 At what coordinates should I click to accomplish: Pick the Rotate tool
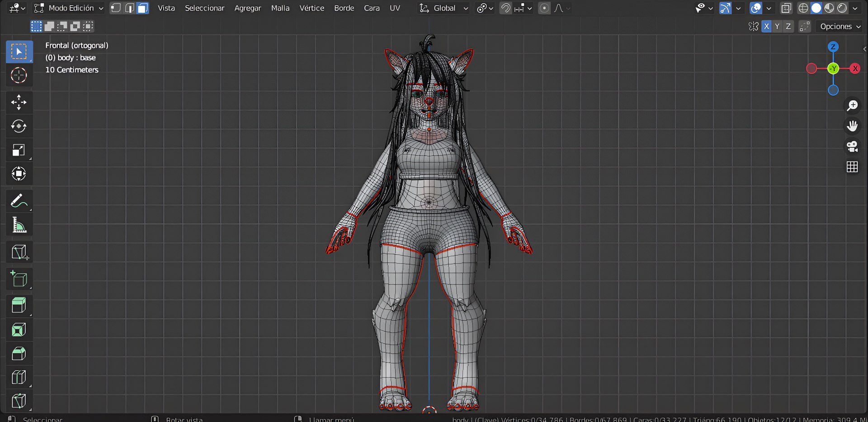(19, 126)
